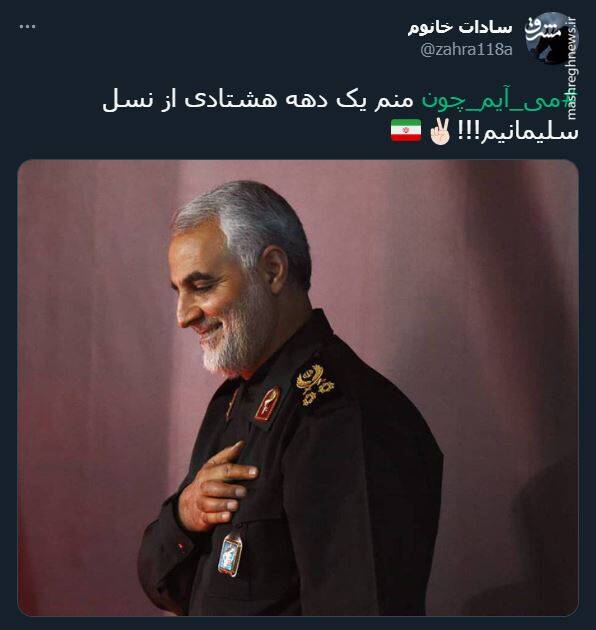Click the ID badge hanging on uniform
The width and height of the screenshot is (596, 630).
[x=230, y=554]
